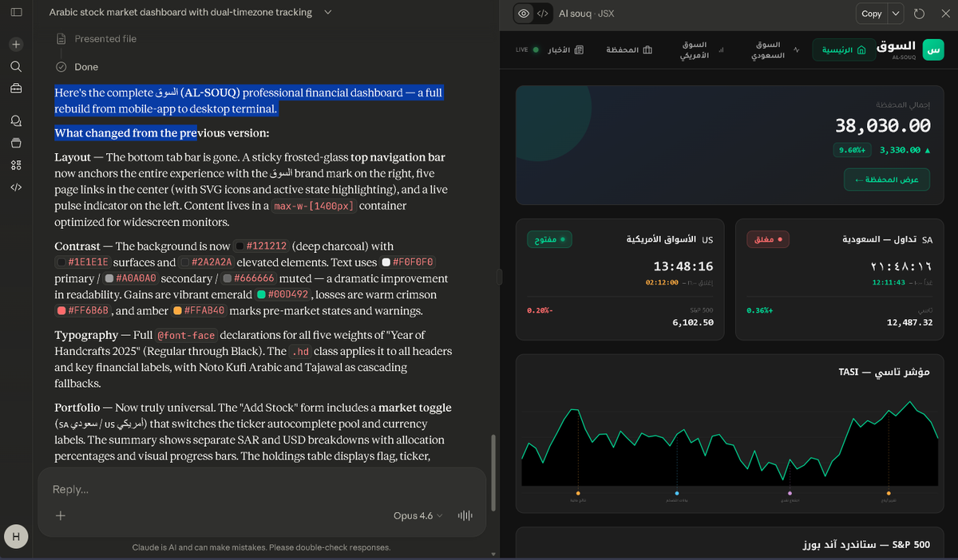The image size is (958, 560).
Task: Open the المحفظة portfolio tab
Action: tap(627, 49)
